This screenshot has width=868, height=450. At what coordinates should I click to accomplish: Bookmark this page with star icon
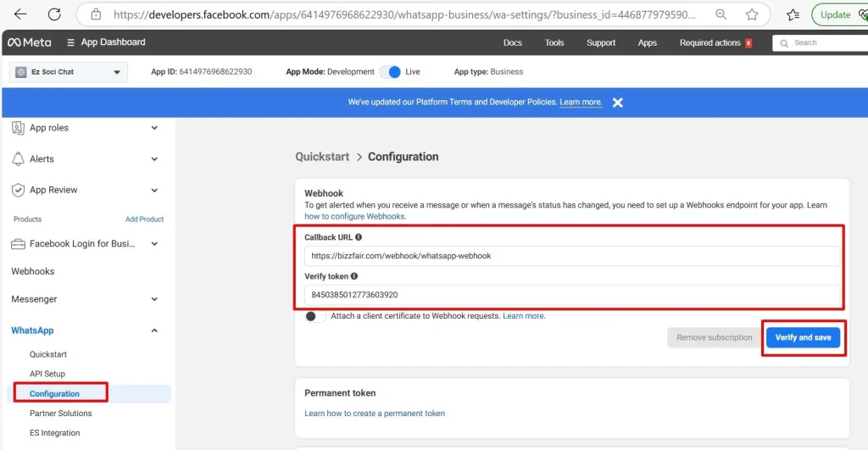click(752, 14)
